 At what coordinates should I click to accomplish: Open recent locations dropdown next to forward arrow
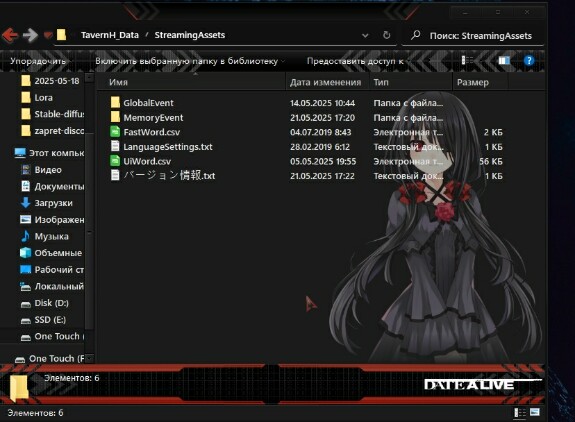[x=48, y=35]
